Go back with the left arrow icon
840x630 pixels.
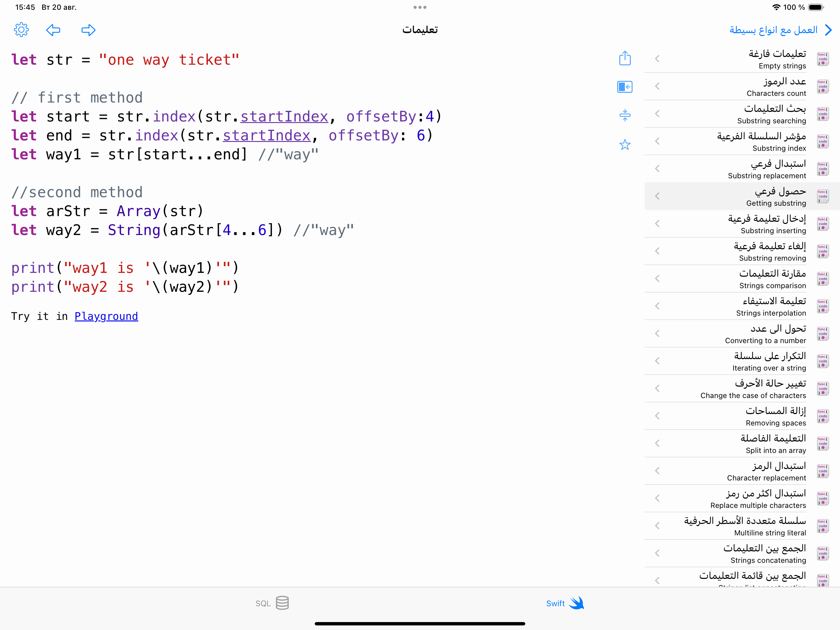[53, 30]
